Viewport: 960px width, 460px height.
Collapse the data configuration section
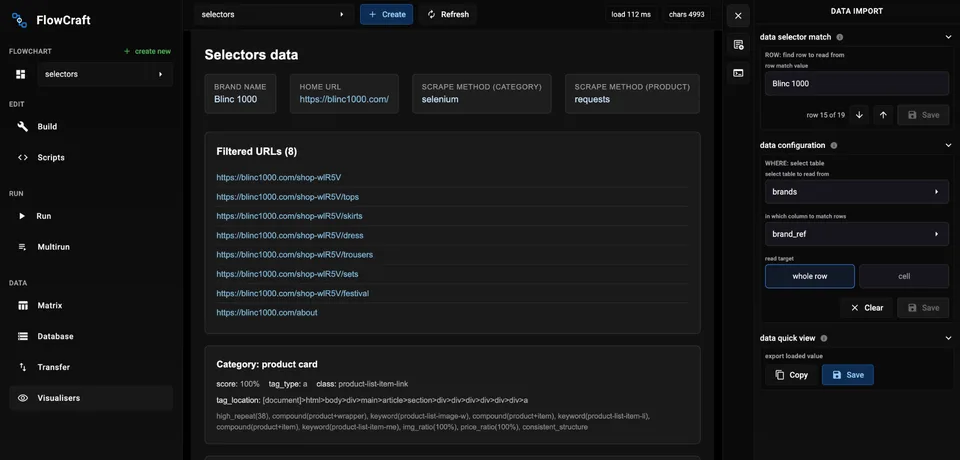948,146
